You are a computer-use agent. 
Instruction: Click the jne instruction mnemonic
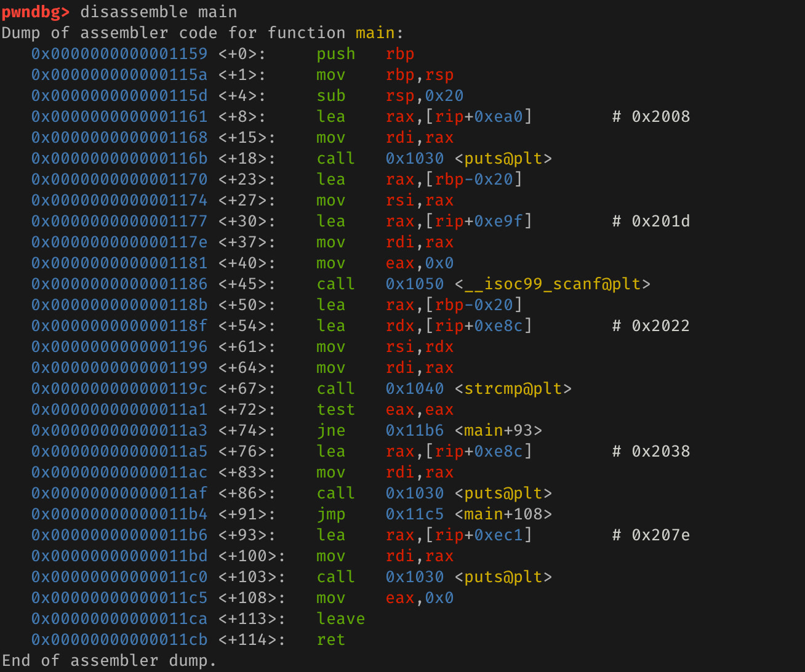(x=330, y=430)
